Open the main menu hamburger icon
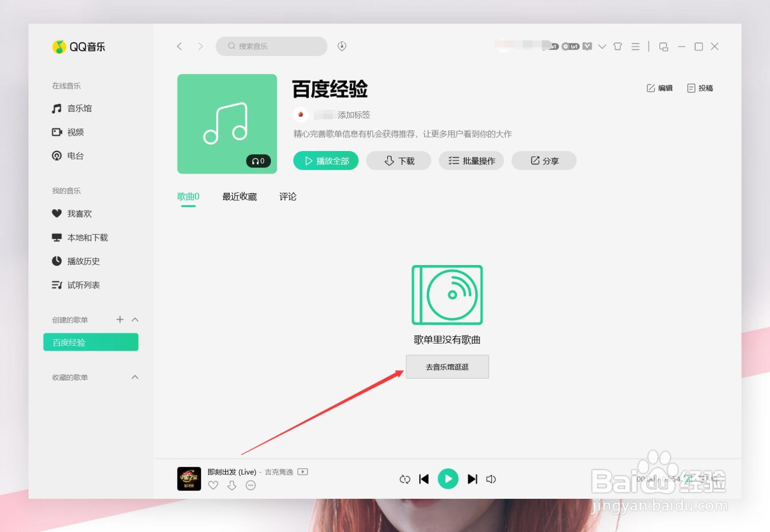Screen dimensions: 770x532 point(636,46)
